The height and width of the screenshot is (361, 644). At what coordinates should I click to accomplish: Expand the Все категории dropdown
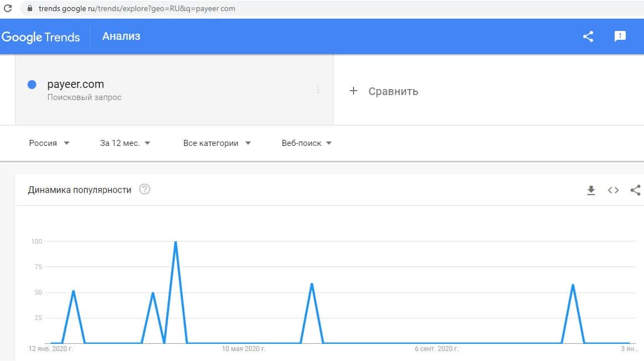pyautogui.click(x=217, y=143)
